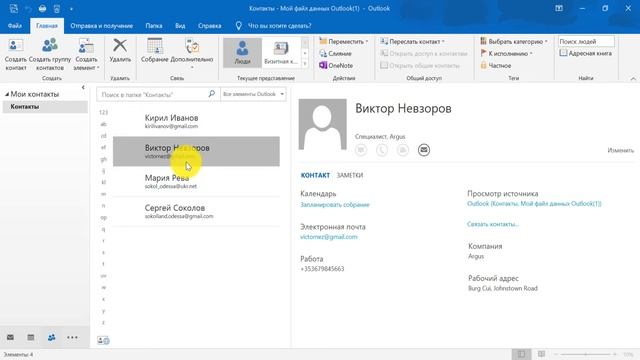
Task: Collapse the folder pane arrow
Action: 83,87
